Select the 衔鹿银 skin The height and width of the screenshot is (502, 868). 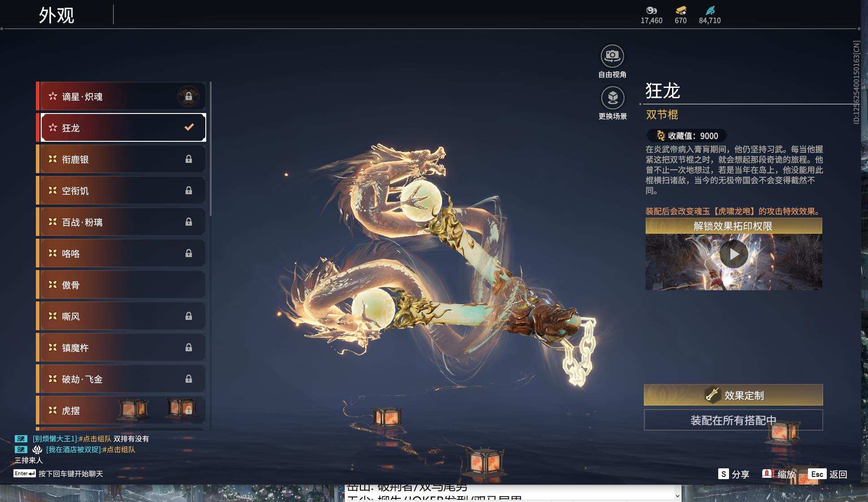click(x=121, y=159)
